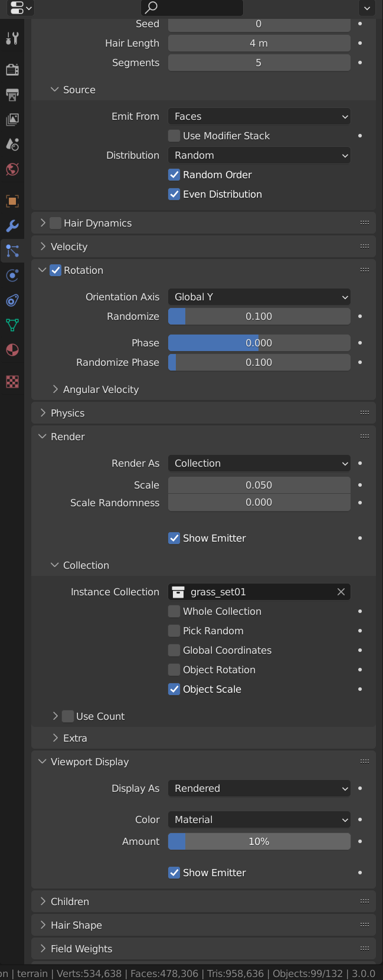The width and height of the screenshot is (383, 980).
Task: Enable Pick Random checkbox
Action: [x=174, y=631]
